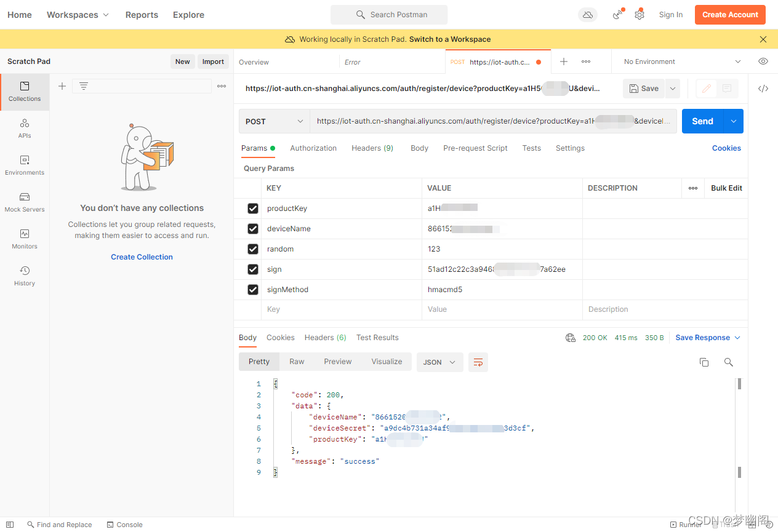Expand the Save button dropdown arrow
Viewport: 778px width, 532px height.
pos(673,89)
